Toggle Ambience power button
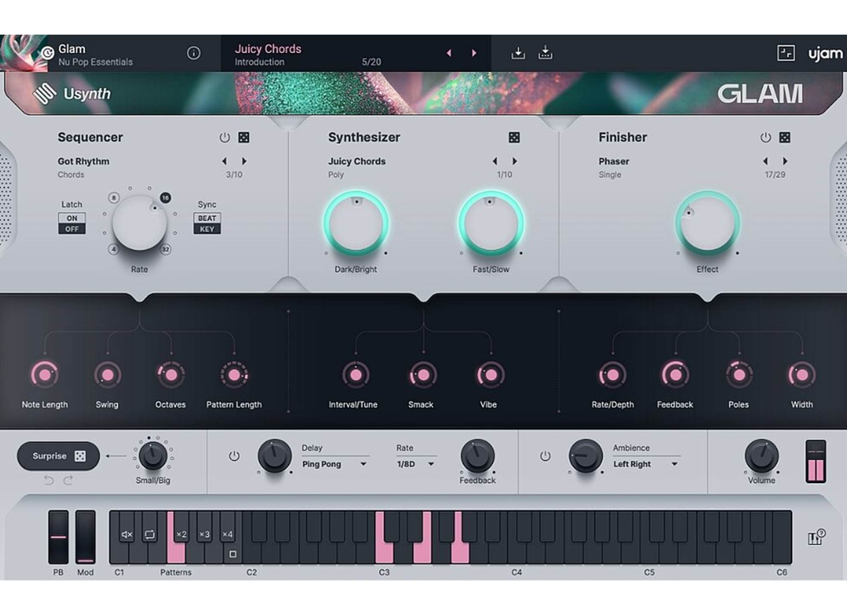This screenshot has width=847, height=616. [x=545, y=456]
